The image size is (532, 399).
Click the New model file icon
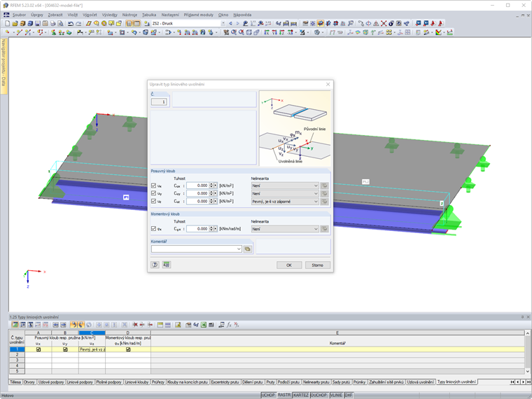point(7,23)
